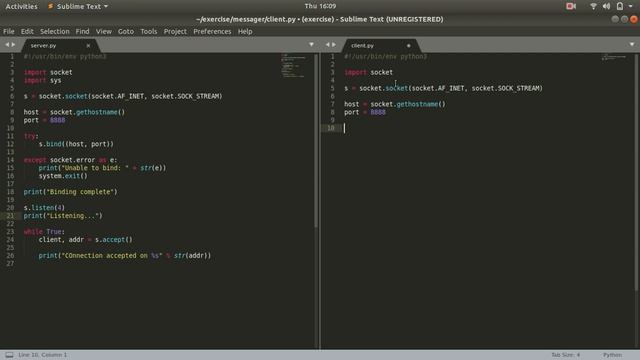Click the client.py minimap
640x360 pixels.
613,57
